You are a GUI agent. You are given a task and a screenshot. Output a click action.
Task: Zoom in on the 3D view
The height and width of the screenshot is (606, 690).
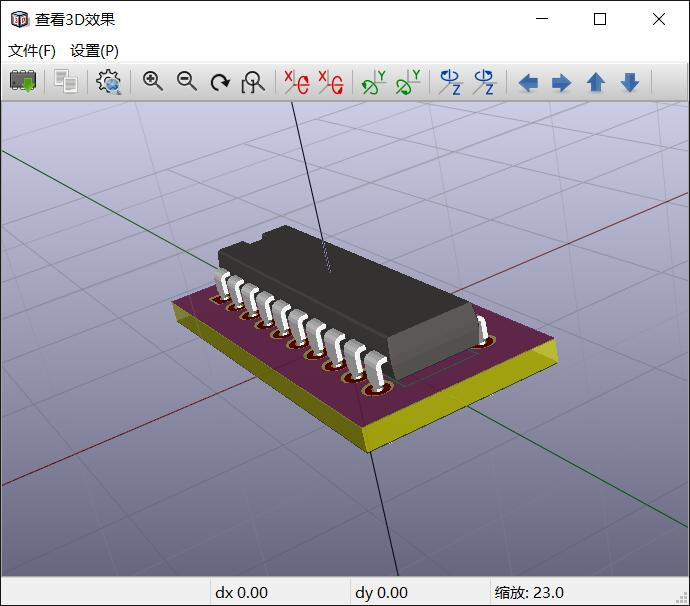[x=153, y=81]
